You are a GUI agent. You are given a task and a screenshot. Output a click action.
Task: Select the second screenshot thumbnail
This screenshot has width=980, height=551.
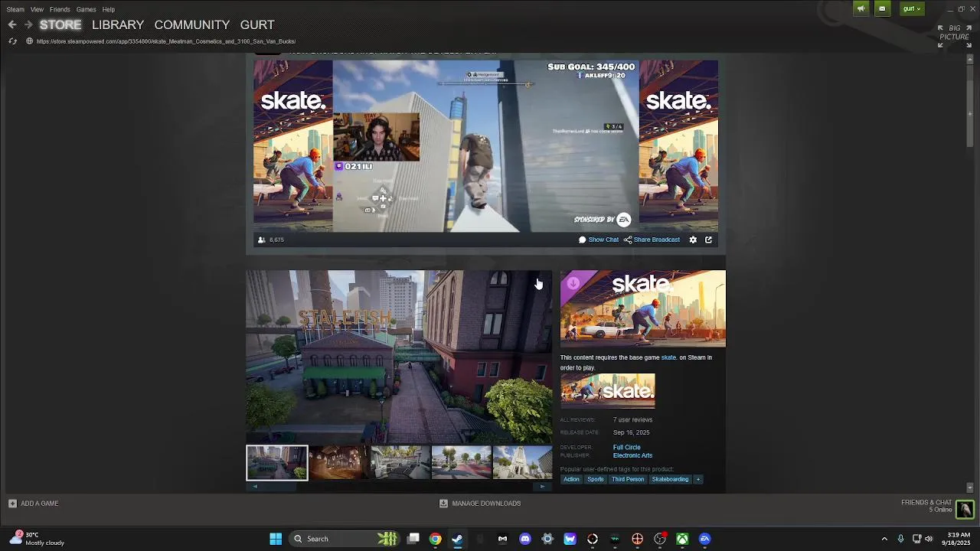338,463
